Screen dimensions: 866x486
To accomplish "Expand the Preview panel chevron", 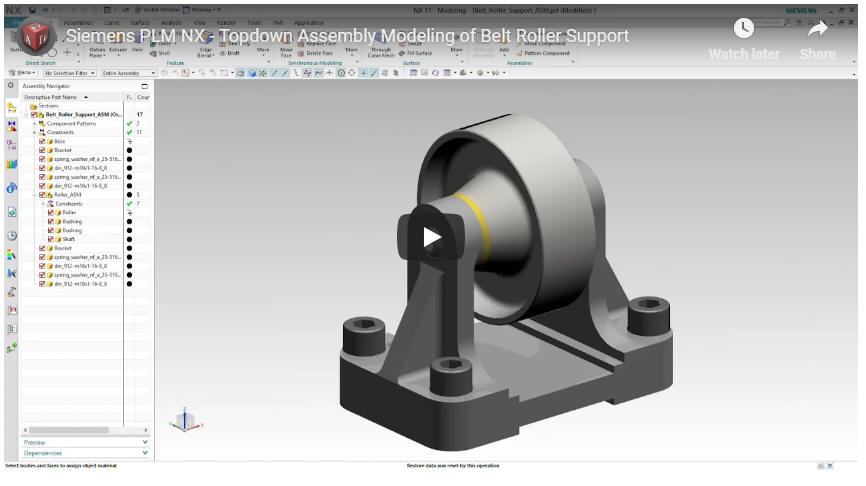I will point(145,442).
